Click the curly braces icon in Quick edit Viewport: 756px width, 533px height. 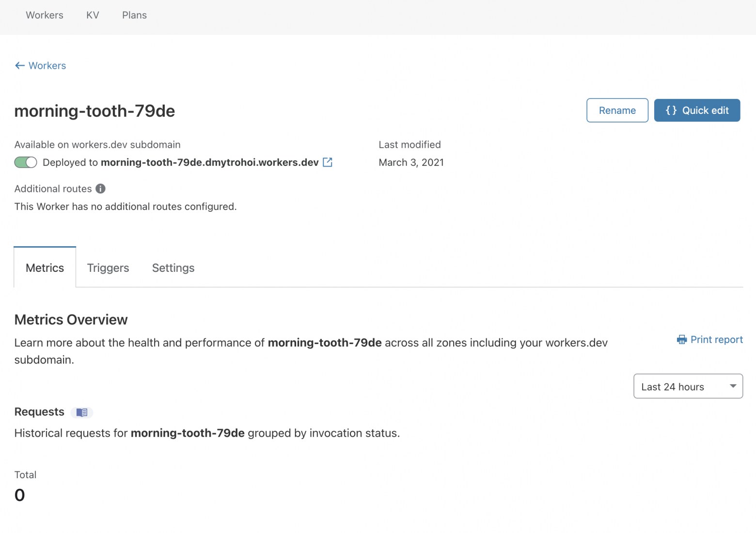(x=671, y=110)
